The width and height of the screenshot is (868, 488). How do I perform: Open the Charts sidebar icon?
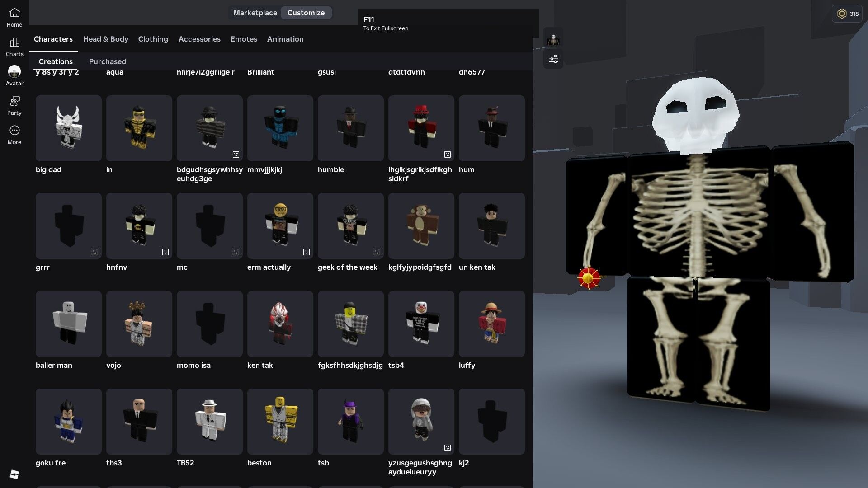[x=14, y=47]
